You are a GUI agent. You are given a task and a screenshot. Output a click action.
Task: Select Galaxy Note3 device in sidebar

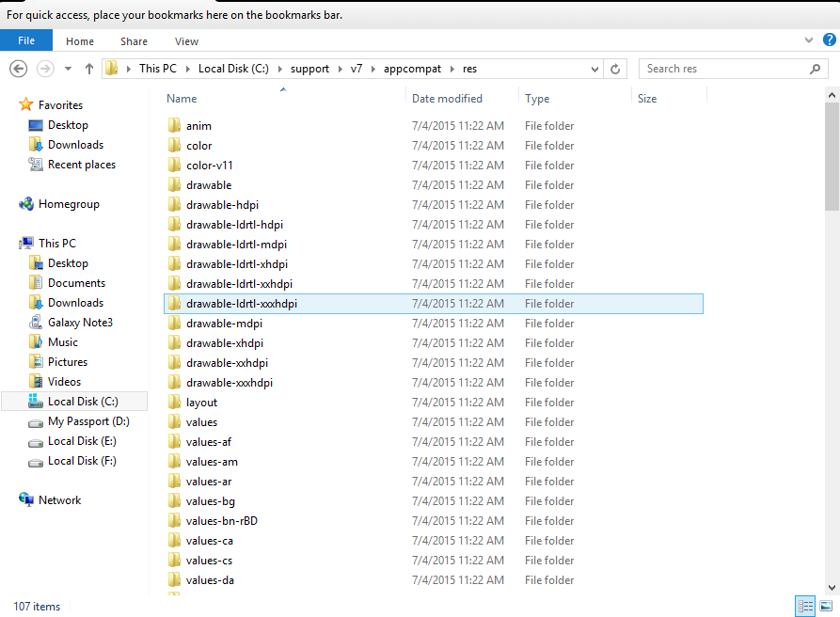(80, 323)
